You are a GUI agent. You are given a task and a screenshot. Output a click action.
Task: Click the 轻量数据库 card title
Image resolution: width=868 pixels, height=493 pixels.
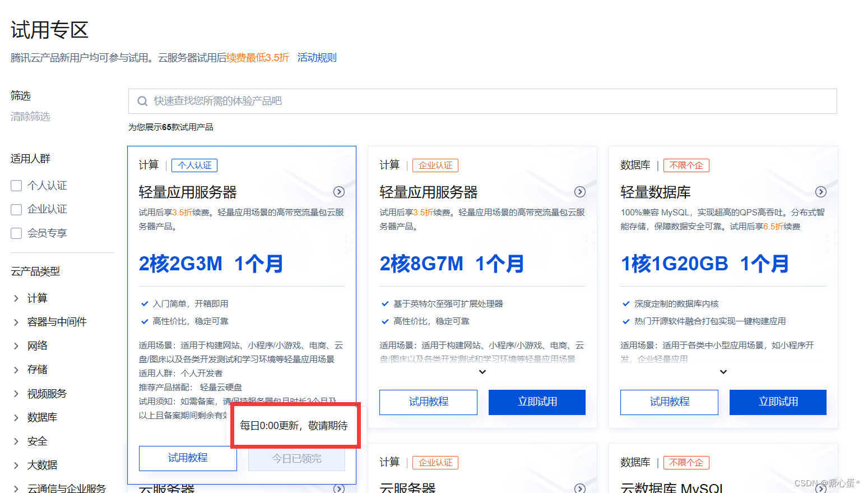pos(656,192)
